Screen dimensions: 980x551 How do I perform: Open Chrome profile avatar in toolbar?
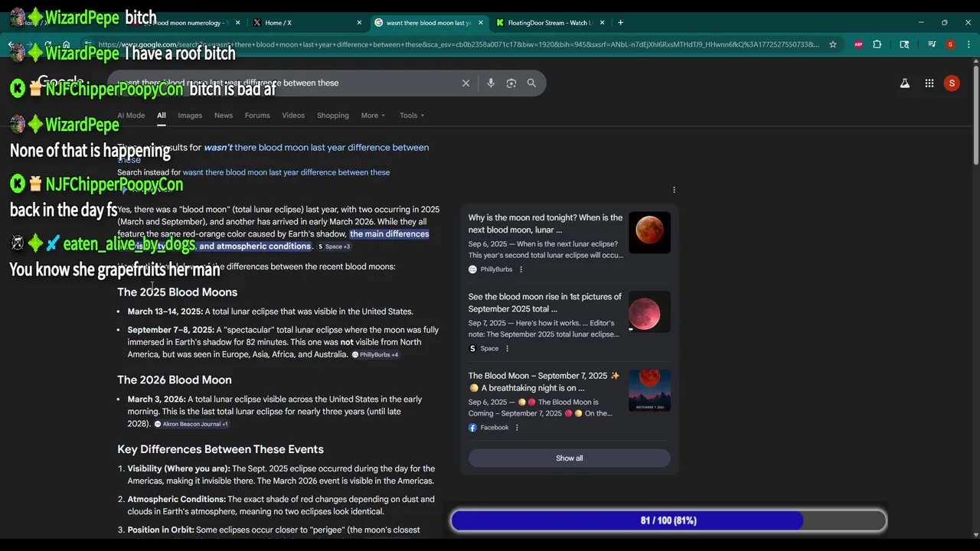(x=950, y=44)
